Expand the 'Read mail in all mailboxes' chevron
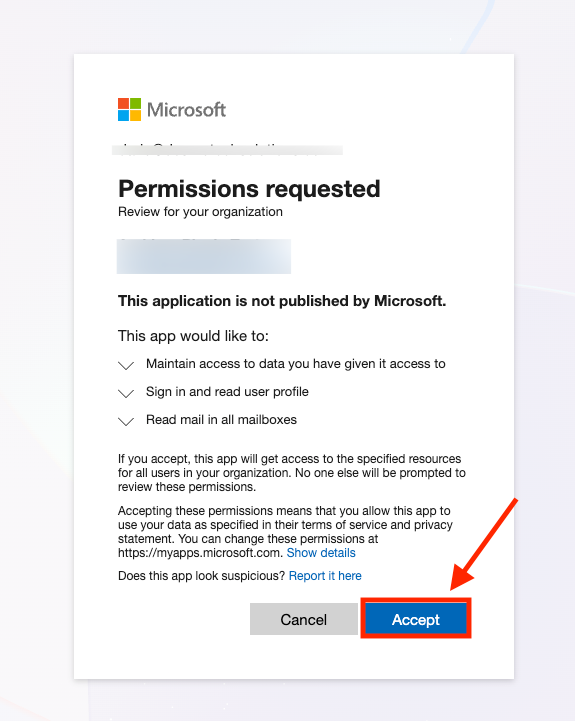The width and height of the screenshot is (575, 721). [126, 421]
